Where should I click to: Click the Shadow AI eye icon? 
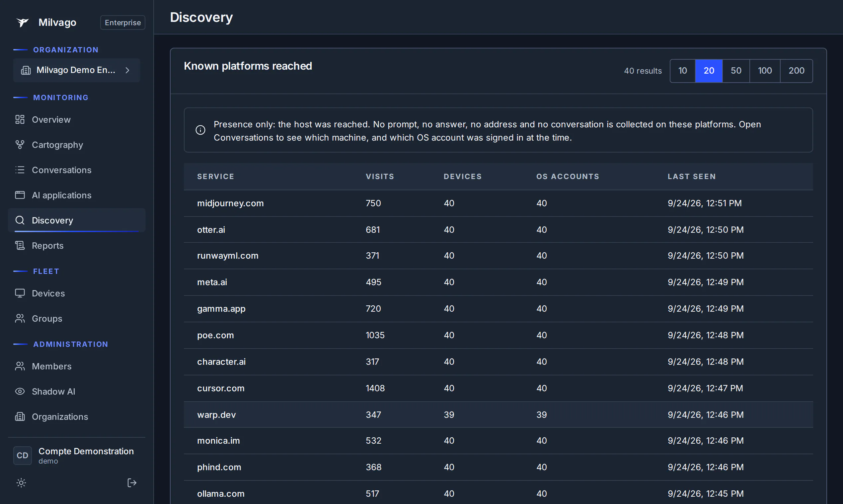point(20,391)
